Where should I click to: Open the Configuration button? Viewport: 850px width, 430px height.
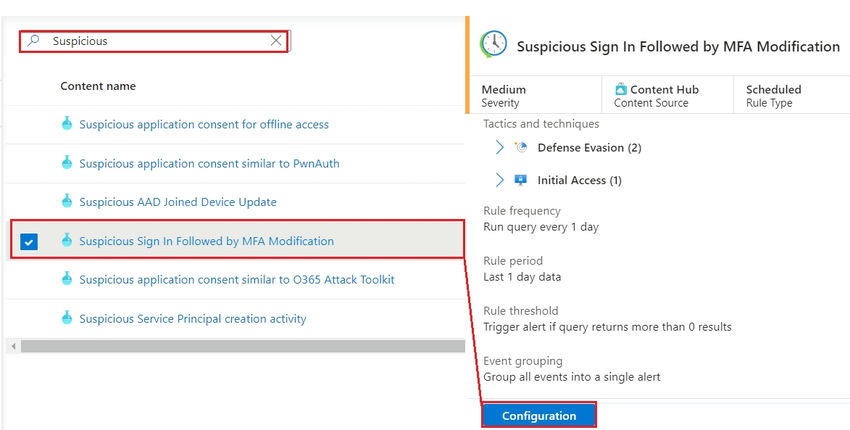click(539, 415)
